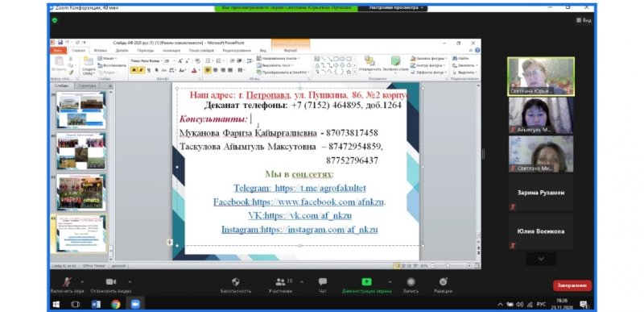Screen dimensions: 644x312
Task: Click the green encryption shield icon
Action: pyautogui.click(x=55, y=20)
